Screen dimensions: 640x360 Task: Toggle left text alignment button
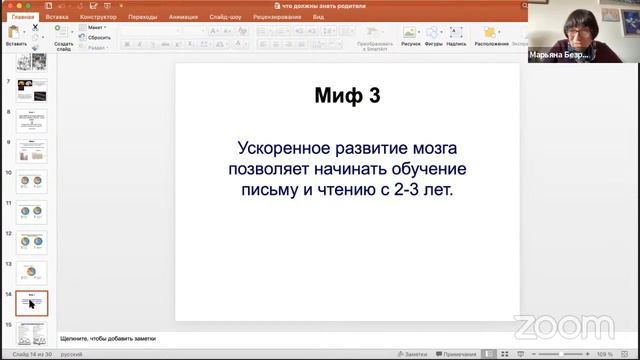coord(263,44)
